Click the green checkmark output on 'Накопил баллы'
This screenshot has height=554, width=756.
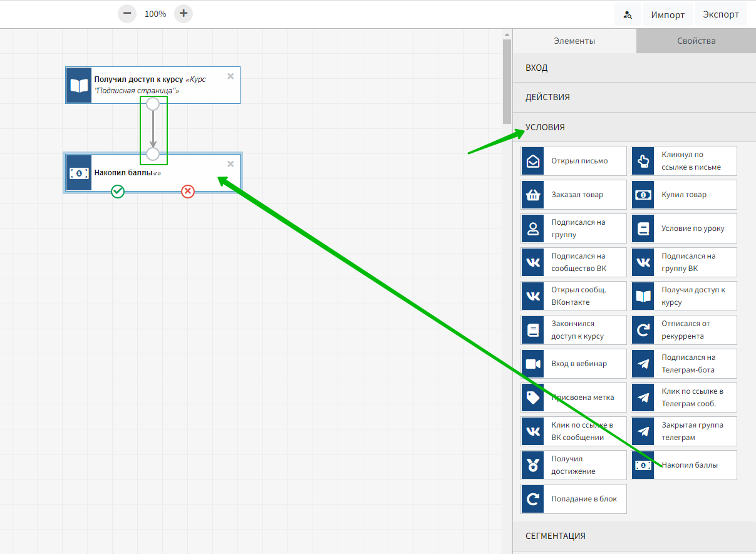(118, 192)
